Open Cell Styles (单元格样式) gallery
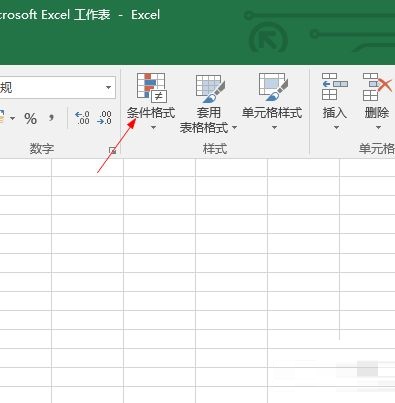Viewport: 395px width, 403px height. [x=272, y=101]
